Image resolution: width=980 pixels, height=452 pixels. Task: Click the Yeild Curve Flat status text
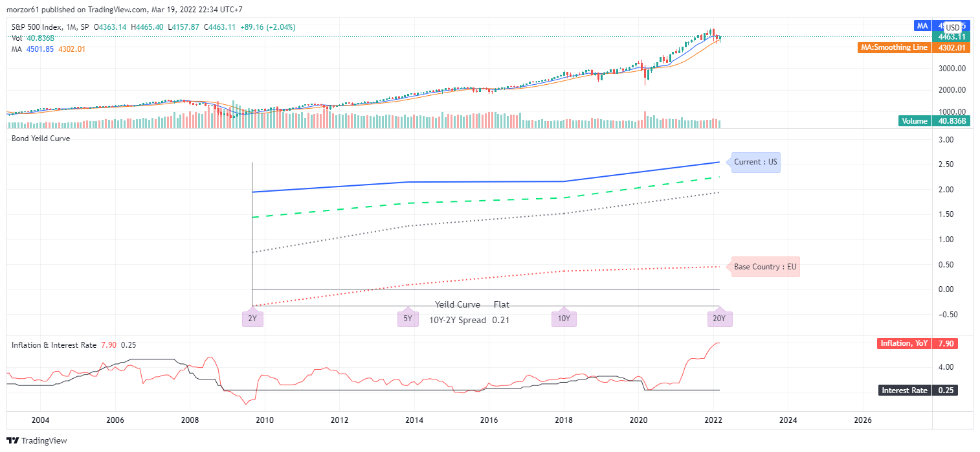[472, 304]
